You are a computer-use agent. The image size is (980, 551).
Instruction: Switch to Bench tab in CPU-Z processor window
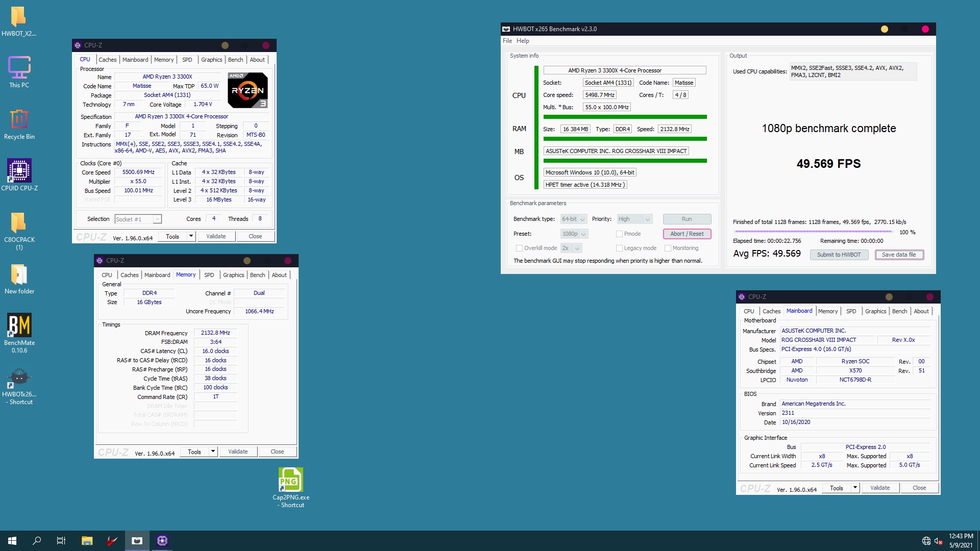235,60
